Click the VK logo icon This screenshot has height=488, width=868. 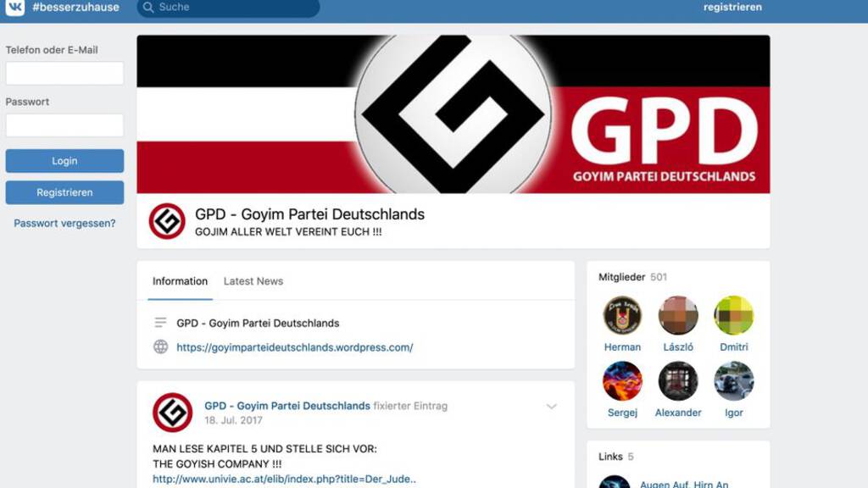point(15,7)
